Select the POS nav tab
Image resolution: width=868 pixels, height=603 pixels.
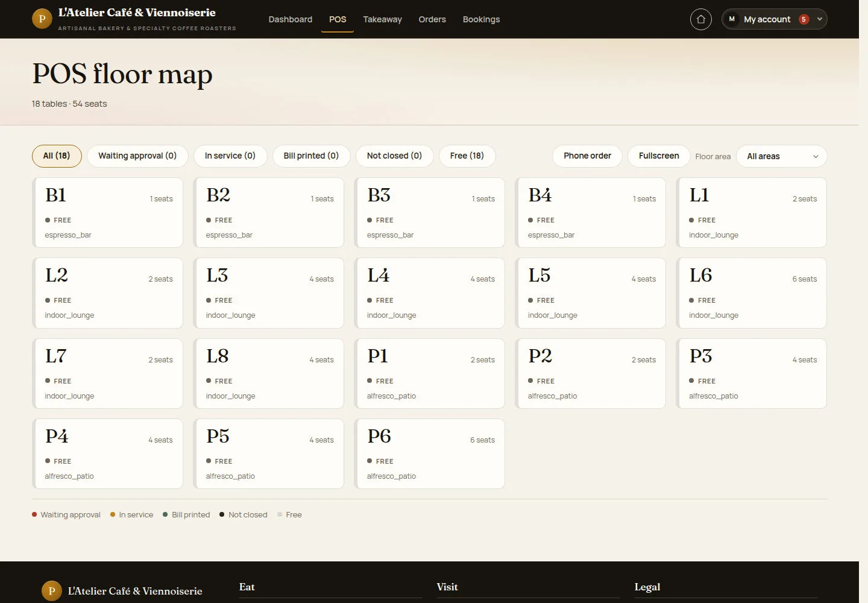pyautogui.click(x=338, y=19)
